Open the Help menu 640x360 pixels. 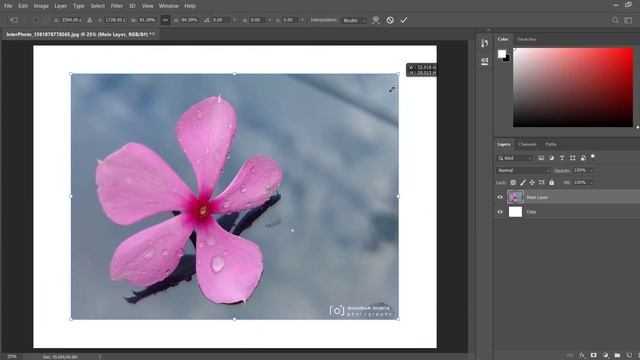[x=190, y=6]
